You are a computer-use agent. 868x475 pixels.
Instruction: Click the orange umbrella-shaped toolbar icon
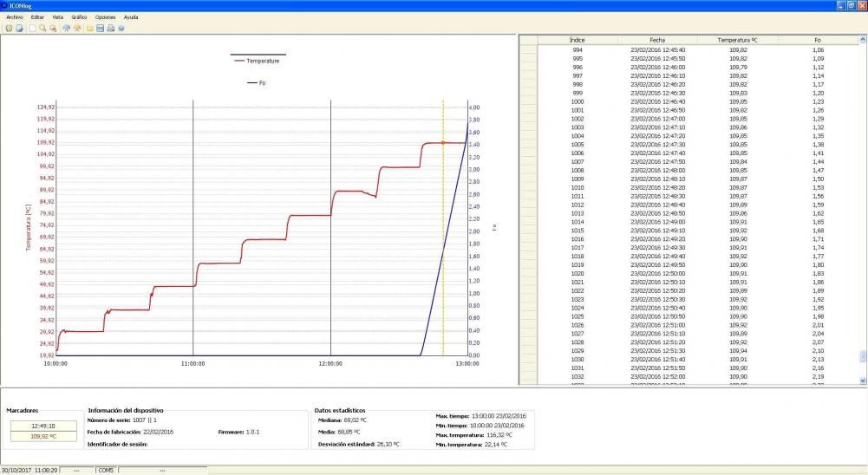76,28
